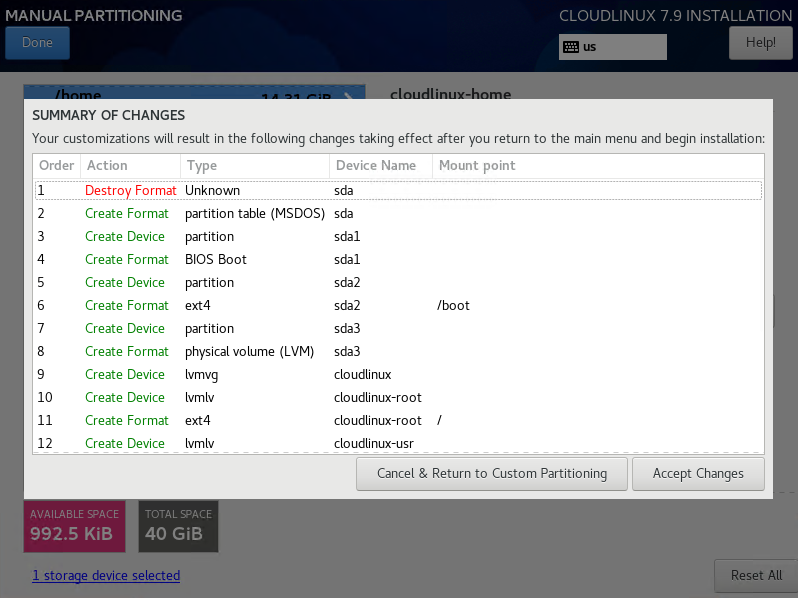Click cloudlinux device name in row 9
Screen dimensions: 798x598
click(362, 375)
